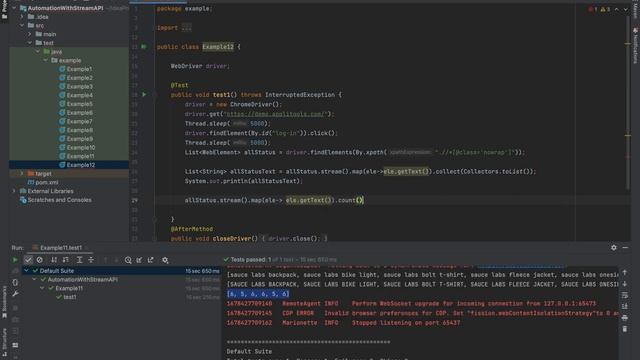Export test results icon
640x360 pixels.
[x=151, y=260]
